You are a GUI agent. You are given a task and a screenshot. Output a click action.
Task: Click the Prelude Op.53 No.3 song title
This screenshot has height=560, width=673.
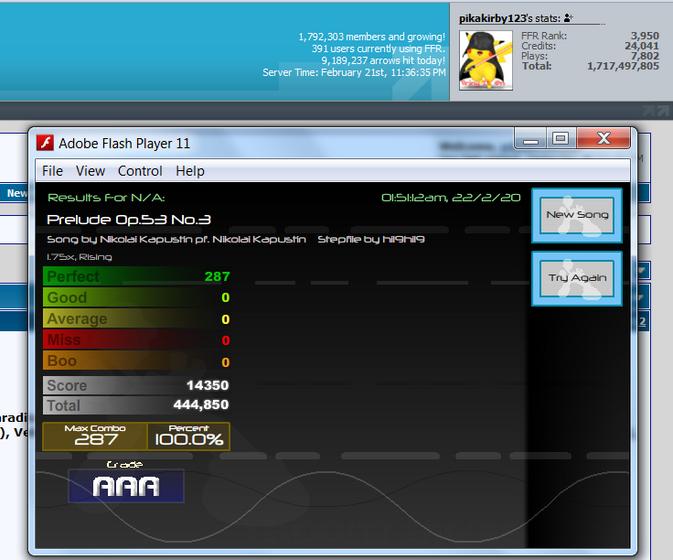point(129,220)
